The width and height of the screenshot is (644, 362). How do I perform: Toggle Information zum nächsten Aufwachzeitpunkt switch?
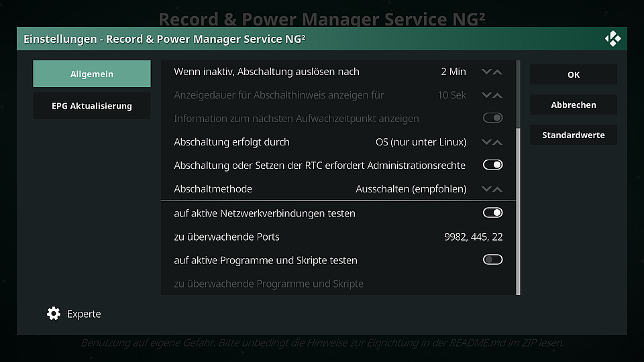coord(492,118)
